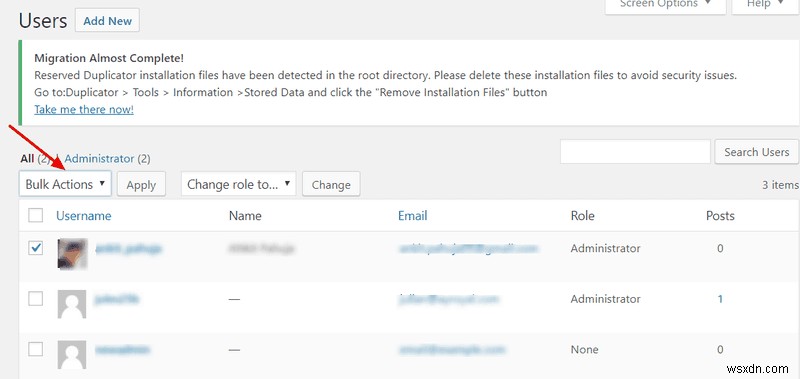Open the first user's username link
The image size is (800, 379).
[x=128, y=248]
